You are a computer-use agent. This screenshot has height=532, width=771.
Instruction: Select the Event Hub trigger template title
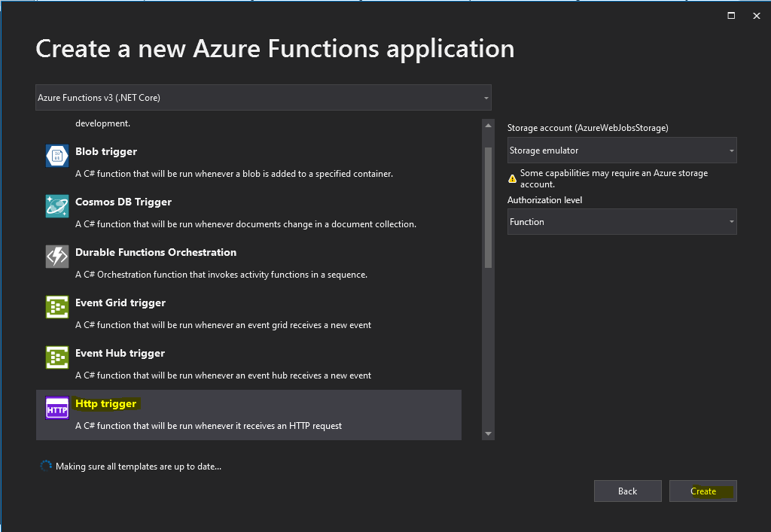click(120, 353)
